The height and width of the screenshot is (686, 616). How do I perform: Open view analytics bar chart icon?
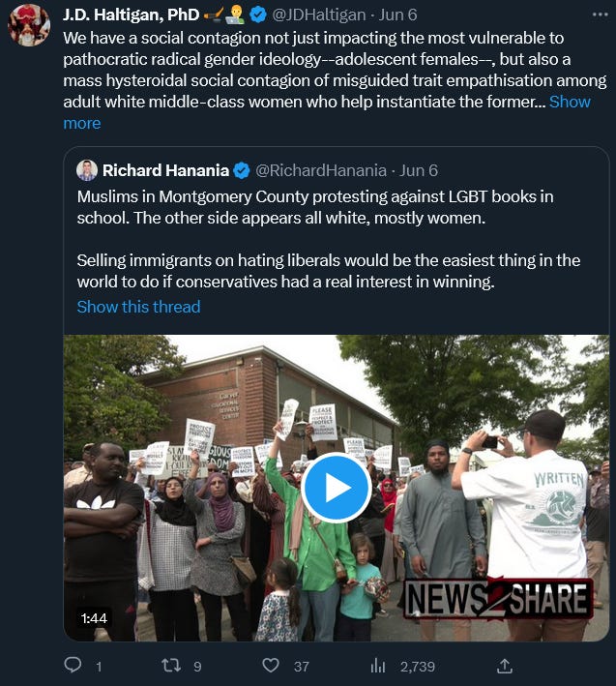tap(378, 666)
